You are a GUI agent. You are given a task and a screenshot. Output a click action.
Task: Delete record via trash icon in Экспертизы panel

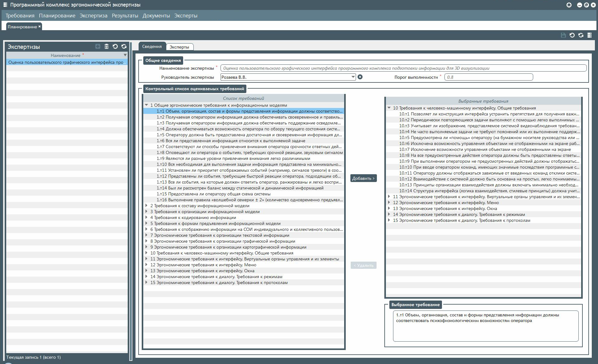(107, 46)
